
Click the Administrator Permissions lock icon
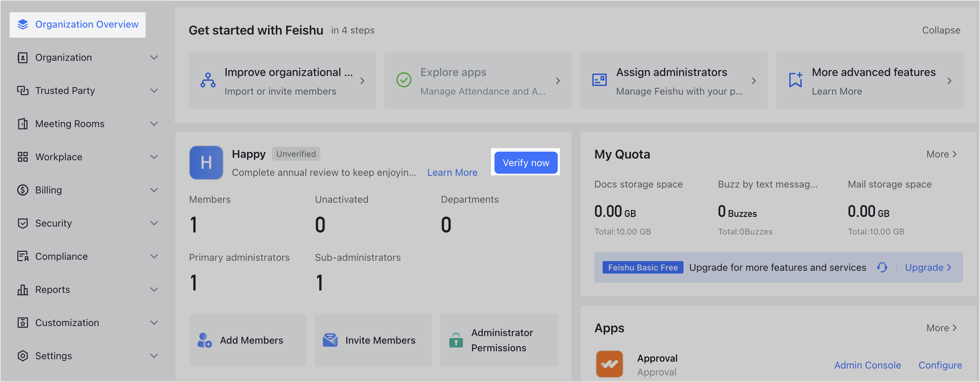(456, 340)
